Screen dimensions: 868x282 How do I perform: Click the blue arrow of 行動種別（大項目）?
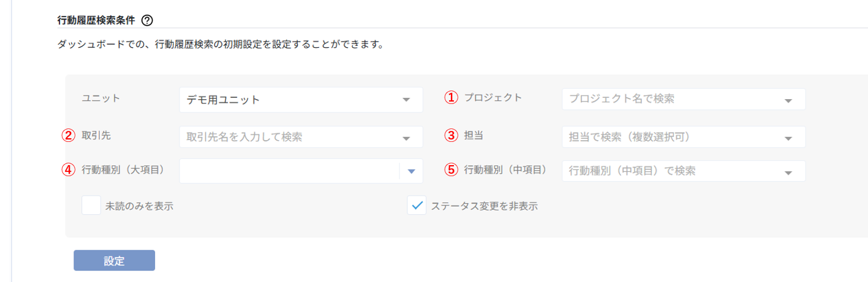(411, 172)
